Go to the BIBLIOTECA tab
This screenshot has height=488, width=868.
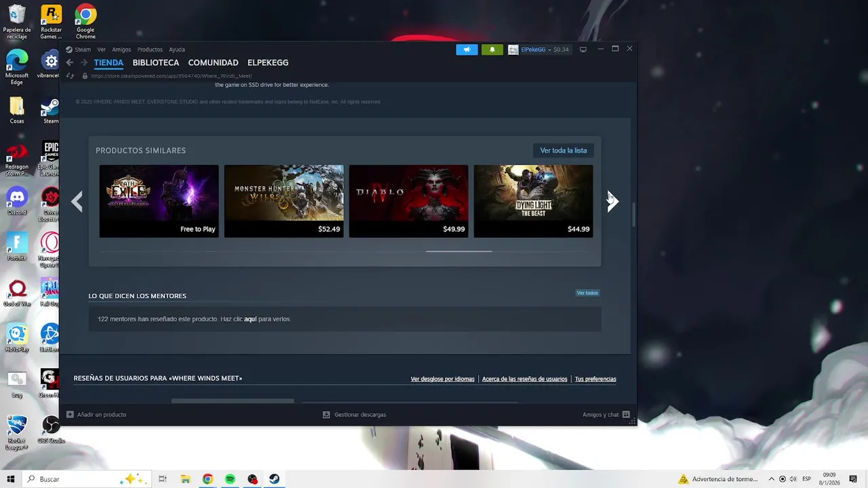156,62
